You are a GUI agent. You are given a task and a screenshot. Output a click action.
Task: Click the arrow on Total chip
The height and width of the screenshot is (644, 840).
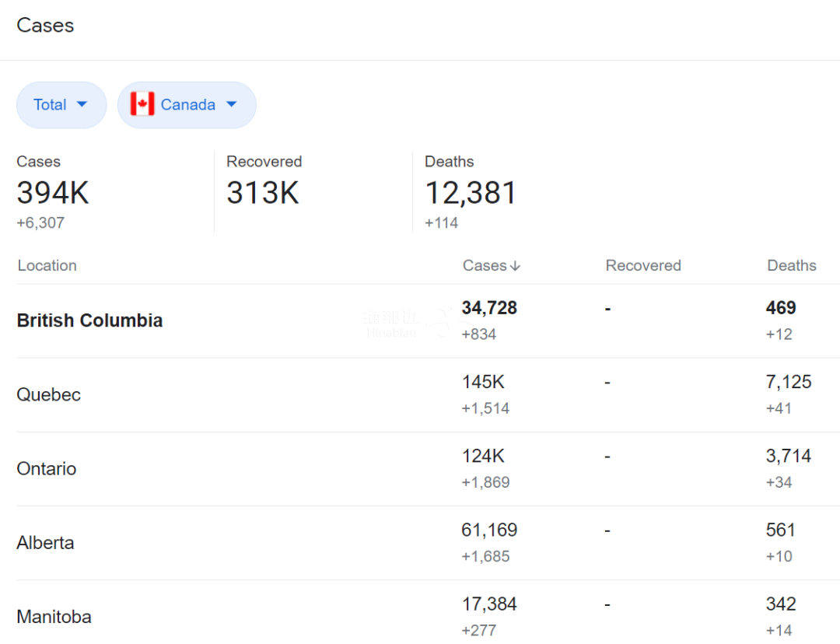coord(82,105)
